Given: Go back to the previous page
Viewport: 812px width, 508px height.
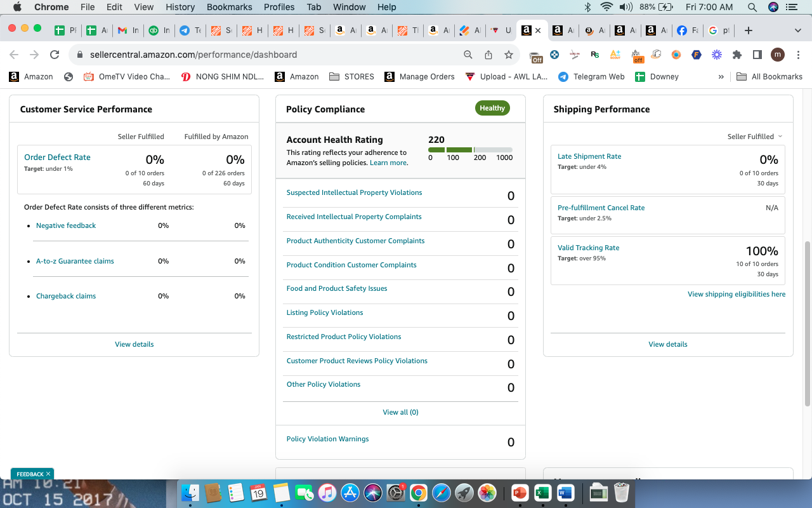Looking at the screenshot, I should [14, 55].
